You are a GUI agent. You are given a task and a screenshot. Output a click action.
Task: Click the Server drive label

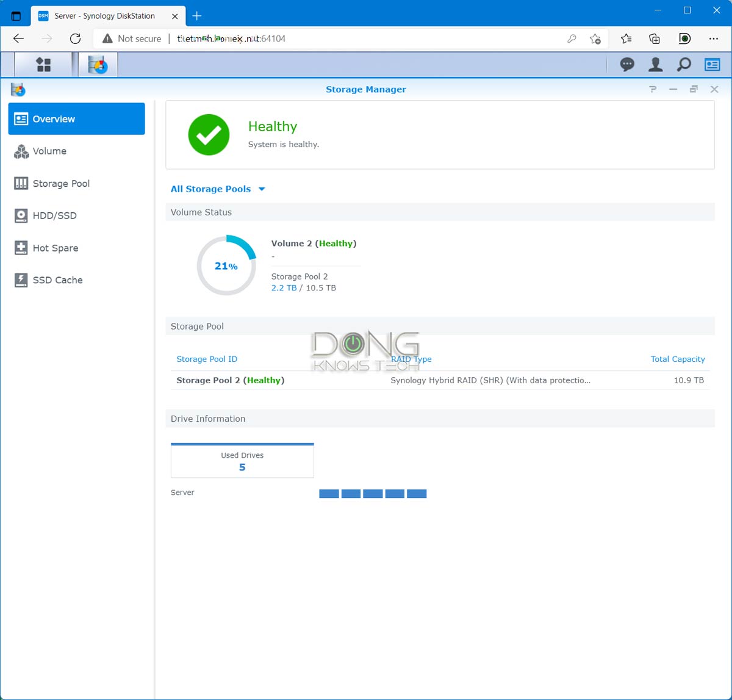(182, 493)
